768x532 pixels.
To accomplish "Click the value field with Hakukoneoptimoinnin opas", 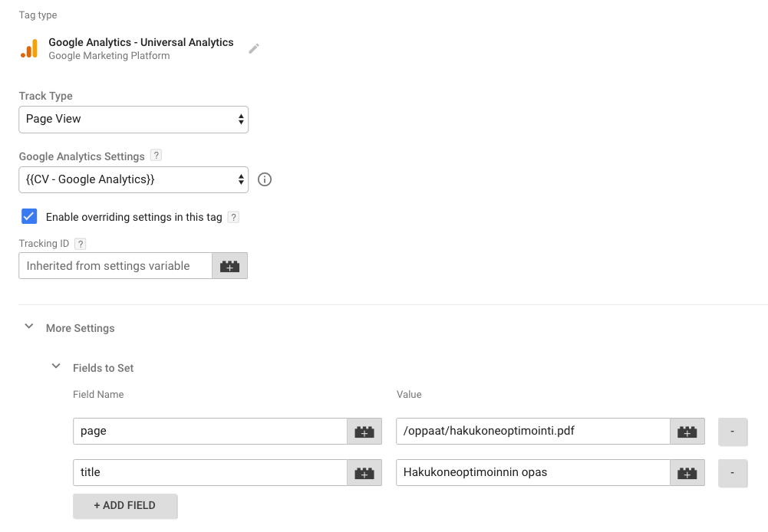I will click(x=533, y=472).
